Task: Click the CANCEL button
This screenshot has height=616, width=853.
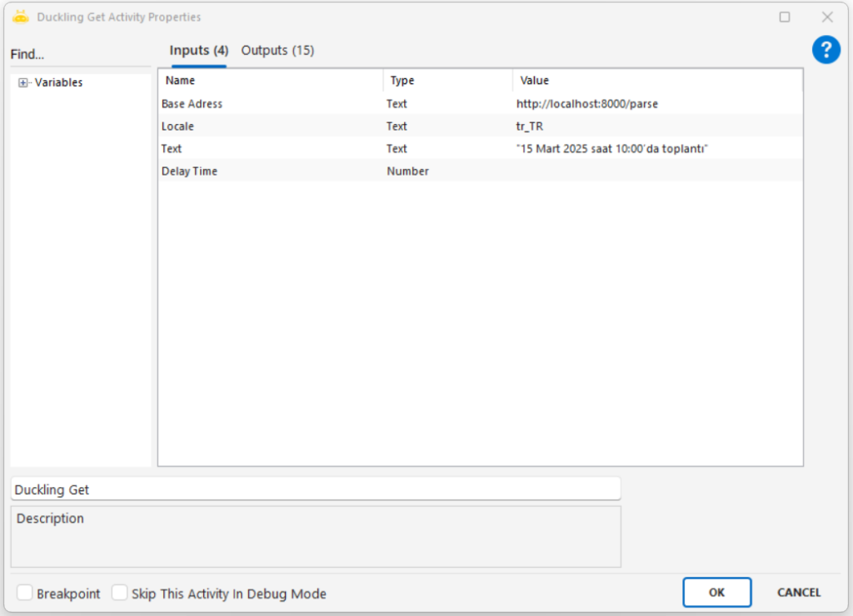Action: 798,593
